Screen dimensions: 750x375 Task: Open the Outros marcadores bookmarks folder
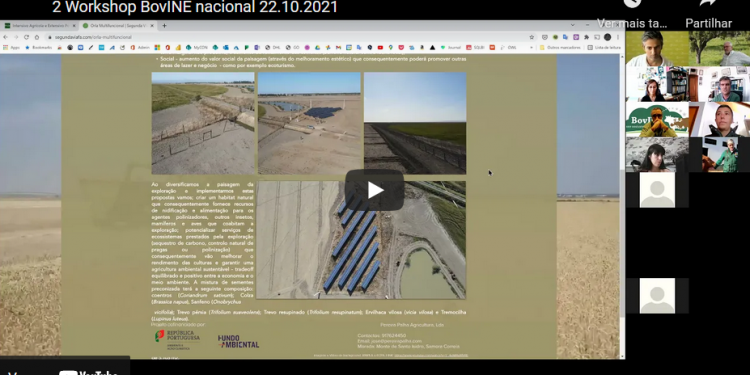click(560, 47)
